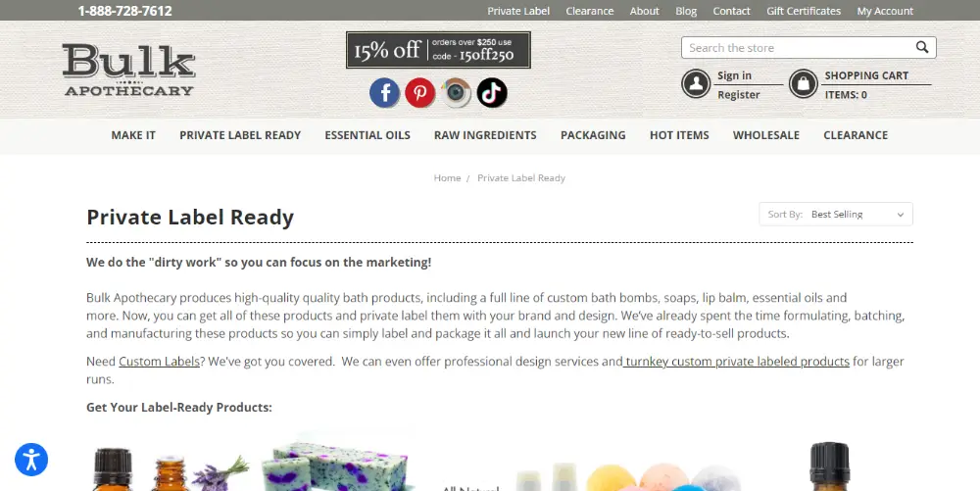The image size is (980, 491).
Task: Open the Raw Ingredients menu
Action: [485, 135]
